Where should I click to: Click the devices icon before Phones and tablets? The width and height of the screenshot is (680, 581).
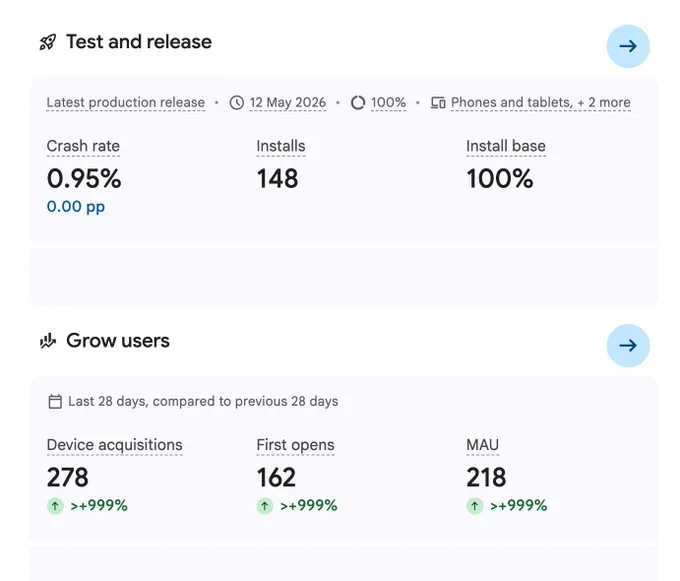tap(438, 103)
